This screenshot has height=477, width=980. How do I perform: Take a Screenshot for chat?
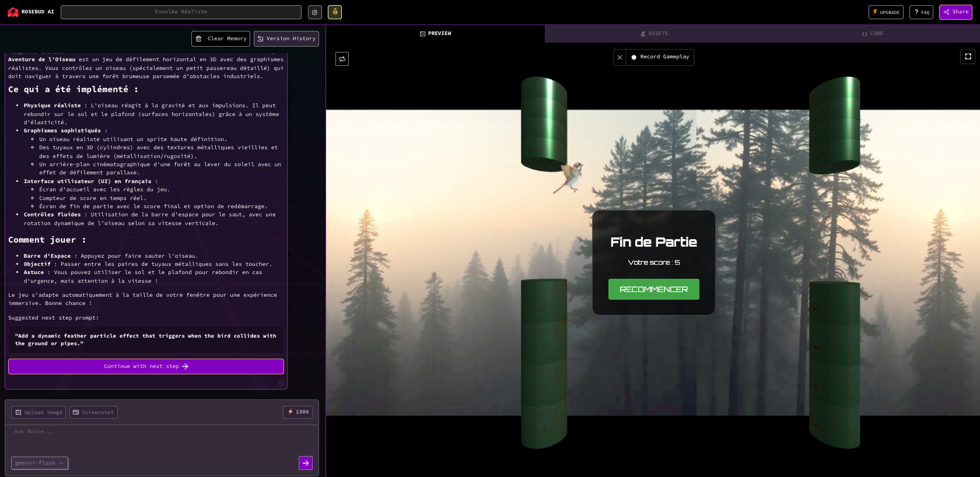click(93, 412)
